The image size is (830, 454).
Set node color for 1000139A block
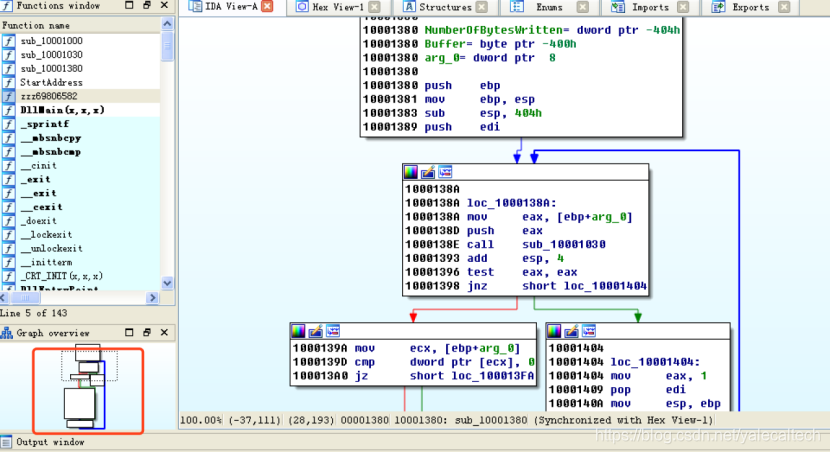(298, 331)
